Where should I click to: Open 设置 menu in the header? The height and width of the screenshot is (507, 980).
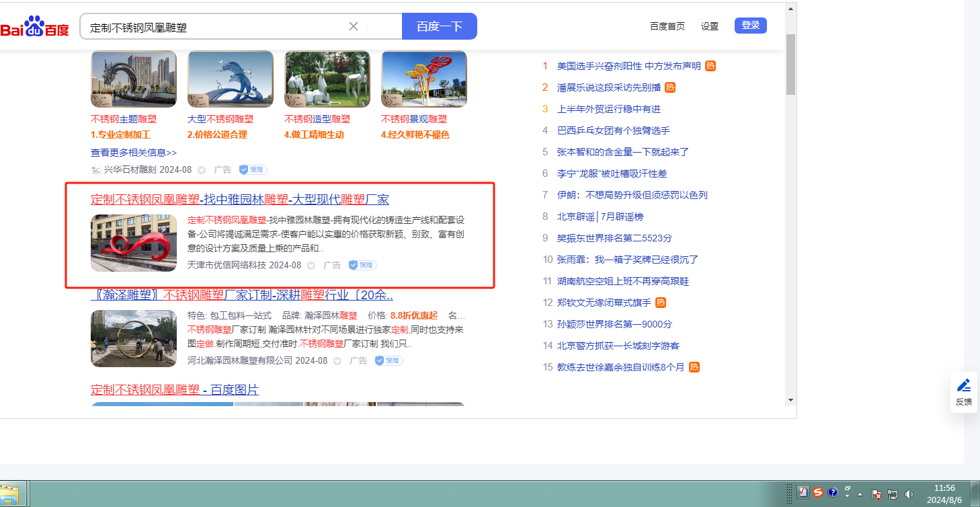710,26
